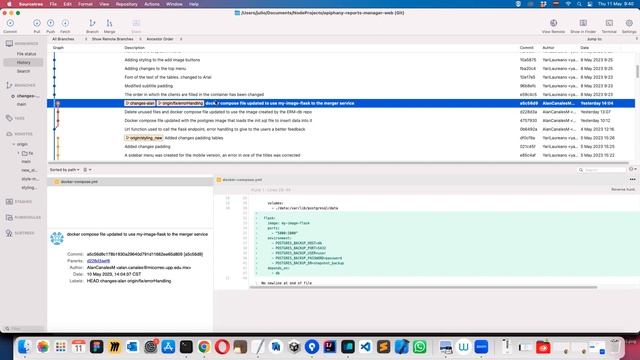Screen dimensions: 640x360
Task: Click the Workspace monitor icon in sidebar
Action: 9,43
